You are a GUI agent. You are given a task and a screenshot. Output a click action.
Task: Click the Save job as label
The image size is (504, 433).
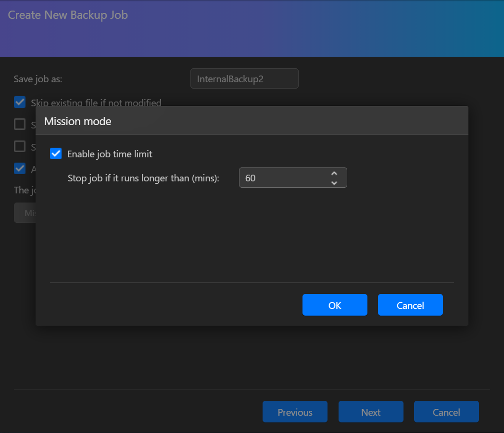click(38, 79)
